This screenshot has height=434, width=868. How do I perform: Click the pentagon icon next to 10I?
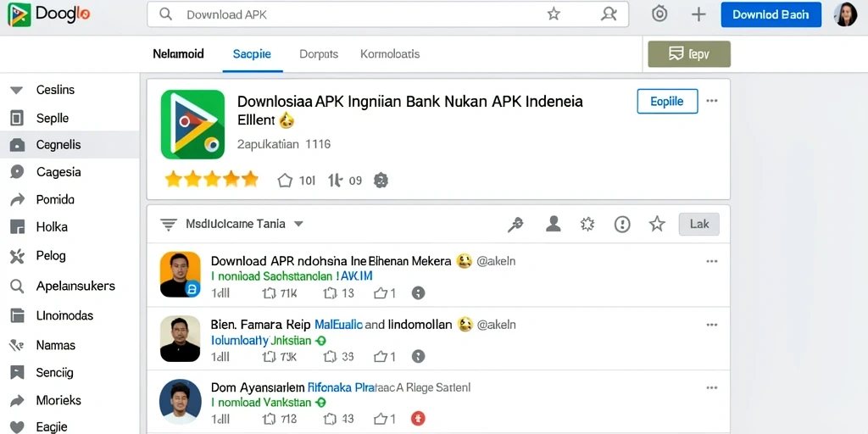click(285, 181)
